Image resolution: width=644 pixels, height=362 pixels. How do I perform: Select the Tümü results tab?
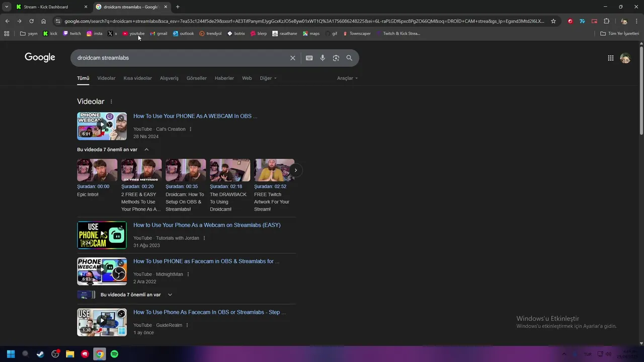coord(83,78)
